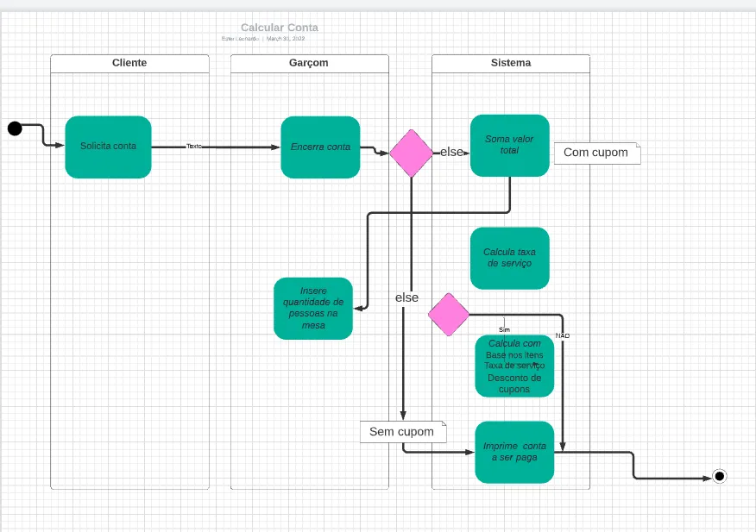Image resolution: width=756 pixels, height=532 pixels.
Task: Select the 'NÃO' branch label
Action: click(562, 335)
